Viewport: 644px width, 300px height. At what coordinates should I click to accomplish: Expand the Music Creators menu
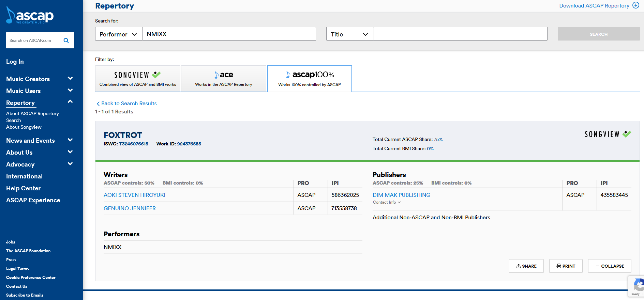click(x=70, y=79)
